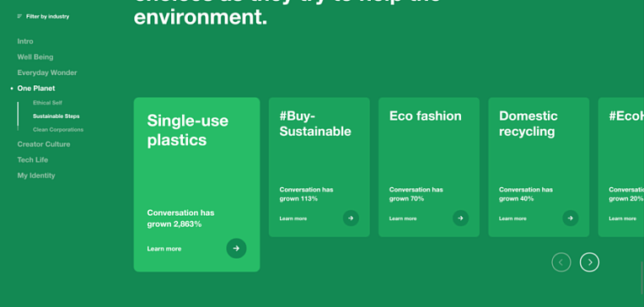Click Learn more on Eco fashion card
The image size is (644, 307).
[x=403, y=218]
